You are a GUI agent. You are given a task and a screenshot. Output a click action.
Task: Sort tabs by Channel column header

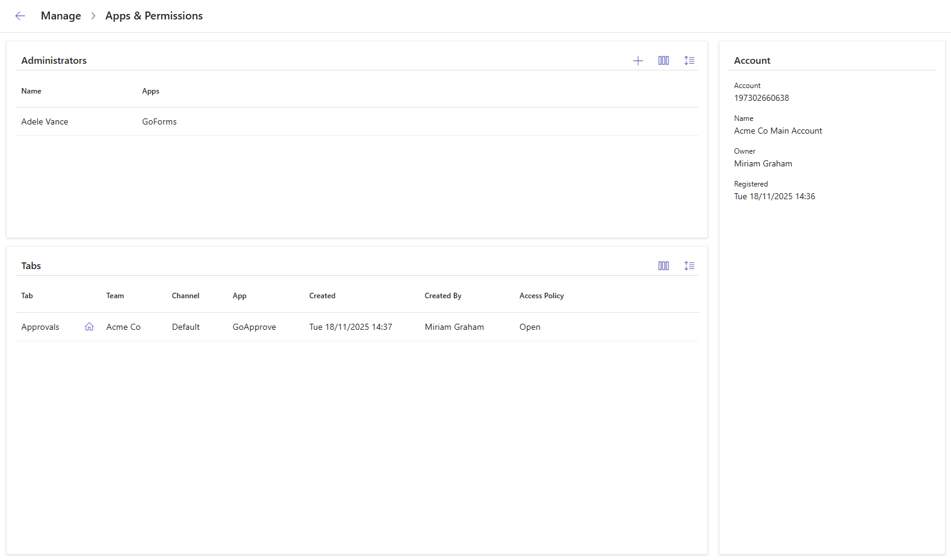tap(185, 296)
